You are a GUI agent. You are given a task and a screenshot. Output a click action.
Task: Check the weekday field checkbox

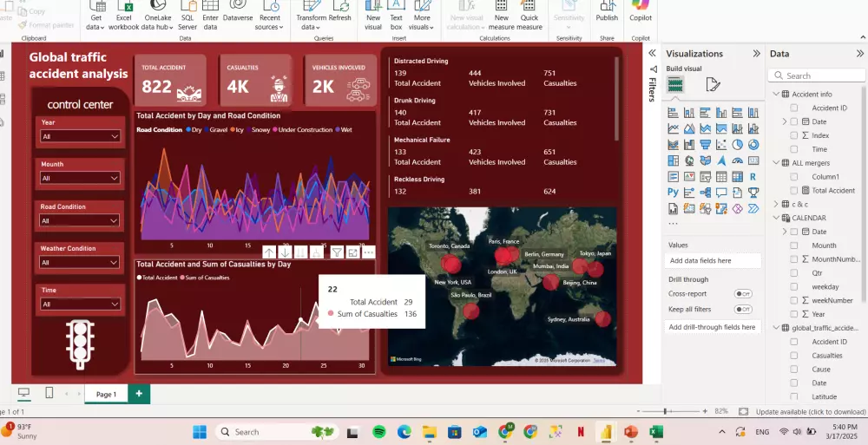pyautogui.click(x=794, y=287)
